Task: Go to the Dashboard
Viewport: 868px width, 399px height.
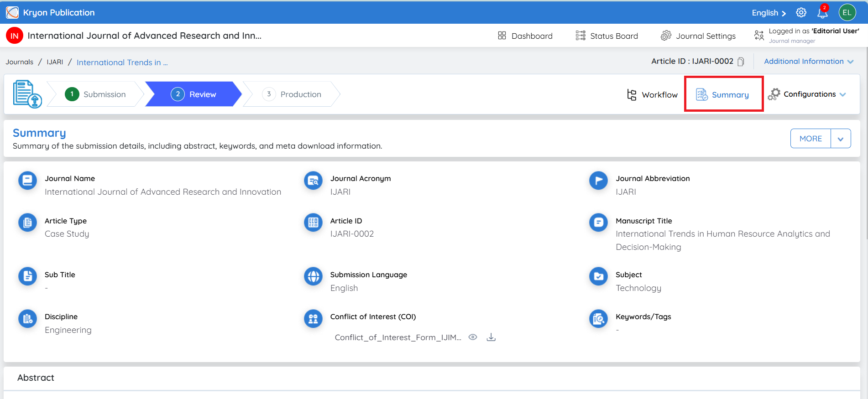Action: click(525, 36)
